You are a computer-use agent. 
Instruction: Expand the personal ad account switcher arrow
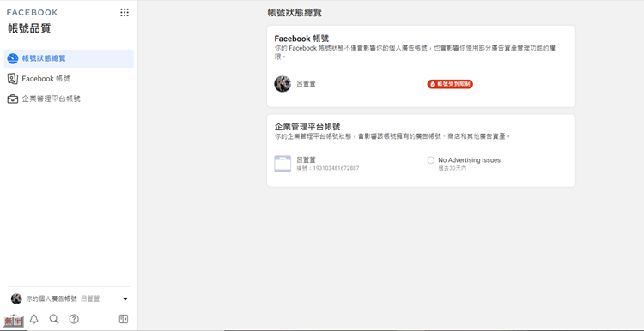[125, 299]
